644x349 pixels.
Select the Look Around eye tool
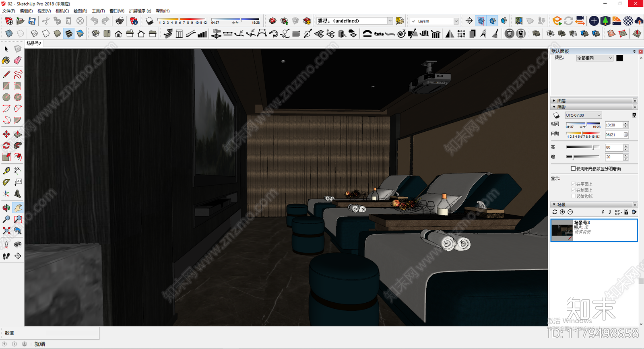[x=18, y=244]
